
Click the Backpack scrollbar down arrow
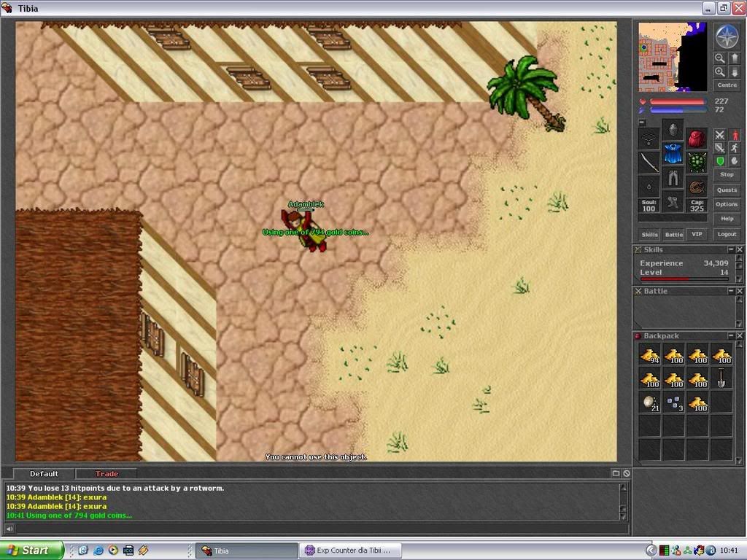coord(740,461)
